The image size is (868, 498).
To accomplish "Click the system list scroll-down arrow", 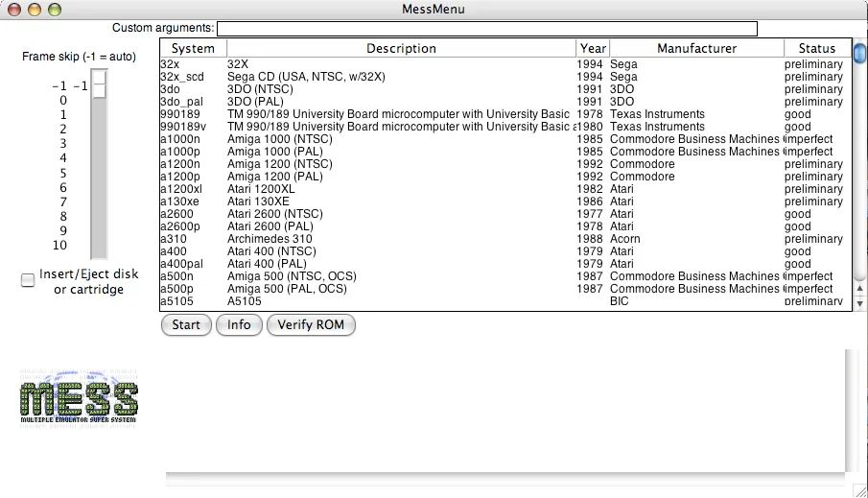I will point(860,303).
